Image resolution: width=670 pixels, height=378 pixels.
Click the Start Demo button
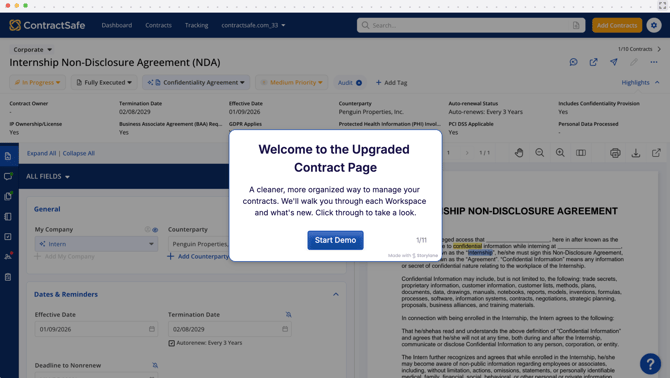335,240
